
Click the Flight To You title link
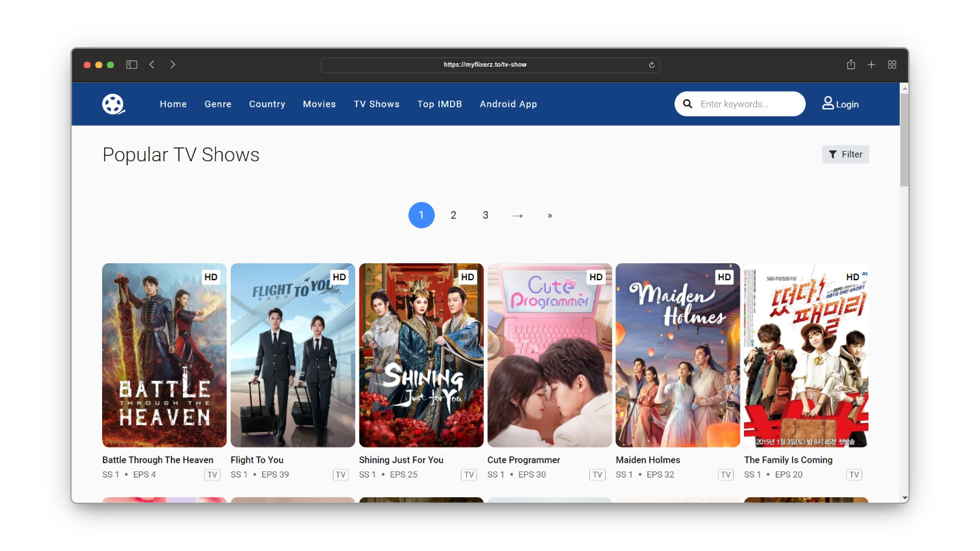click(257, 460)
